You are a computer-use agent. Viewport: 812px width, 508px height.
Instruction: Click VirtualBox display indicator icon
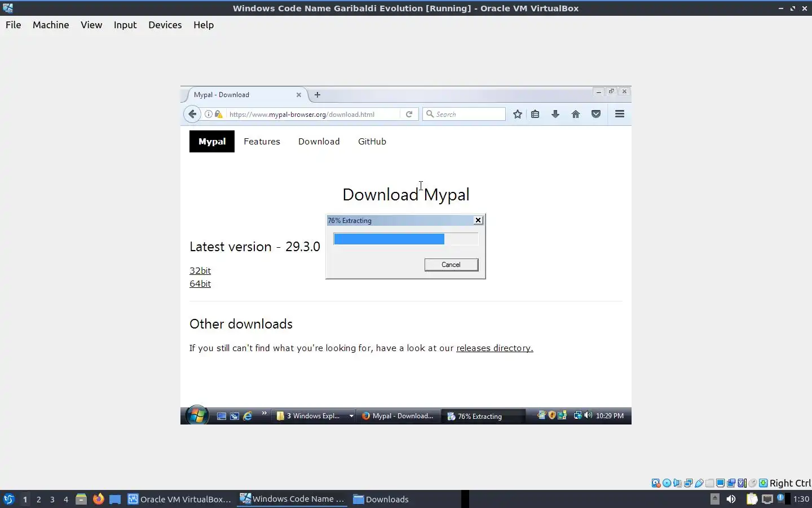tap(720, 483)
